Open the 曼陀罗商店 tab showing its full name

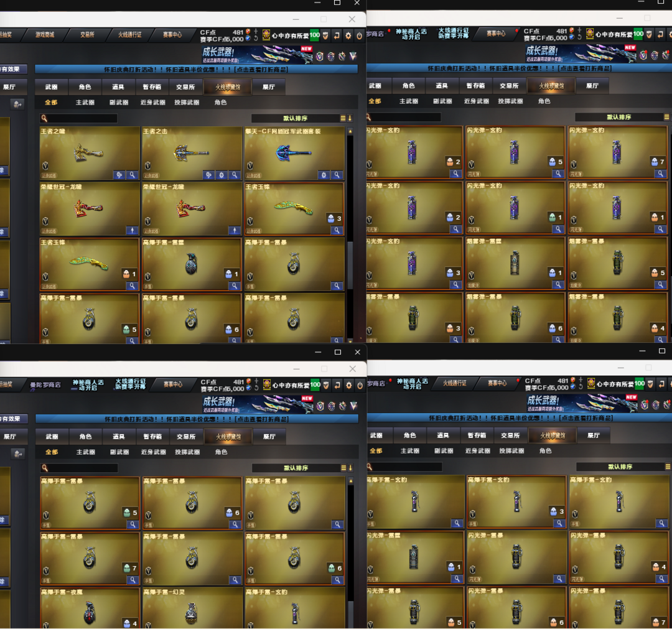coord(45,384)
